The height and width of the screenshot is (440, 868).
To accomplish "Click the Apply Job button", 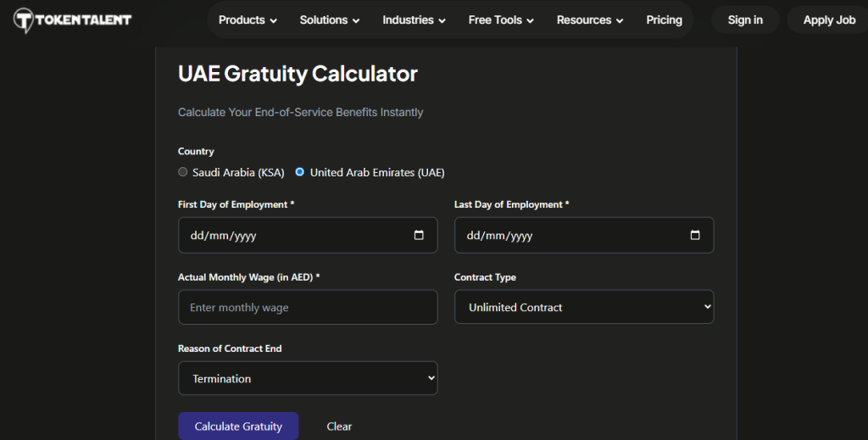I will (828, 19).
